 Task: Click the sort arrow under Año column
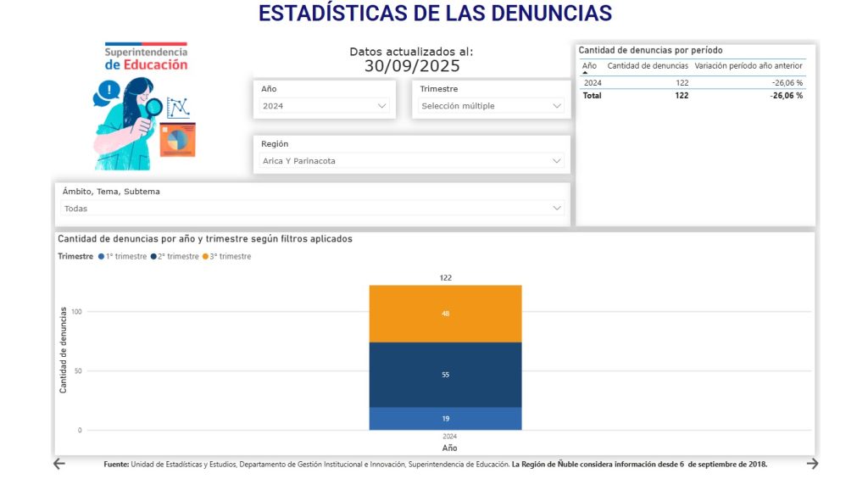click(586, 74)
